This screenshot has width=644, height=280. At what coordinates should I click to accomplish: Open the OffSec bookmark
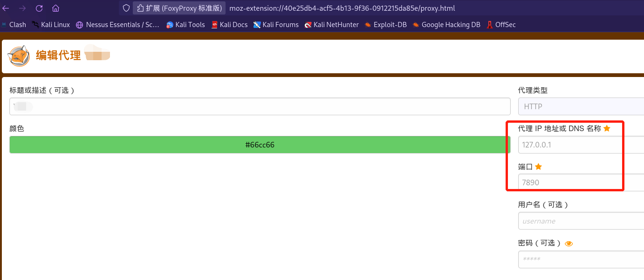501,25
